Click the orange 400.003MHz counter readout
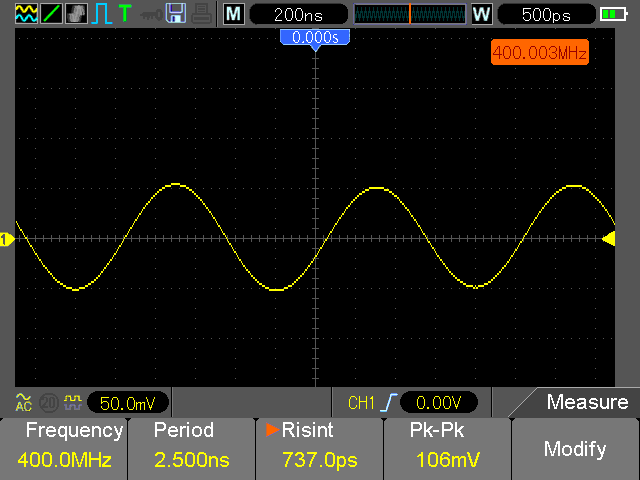 coord(540,52)
